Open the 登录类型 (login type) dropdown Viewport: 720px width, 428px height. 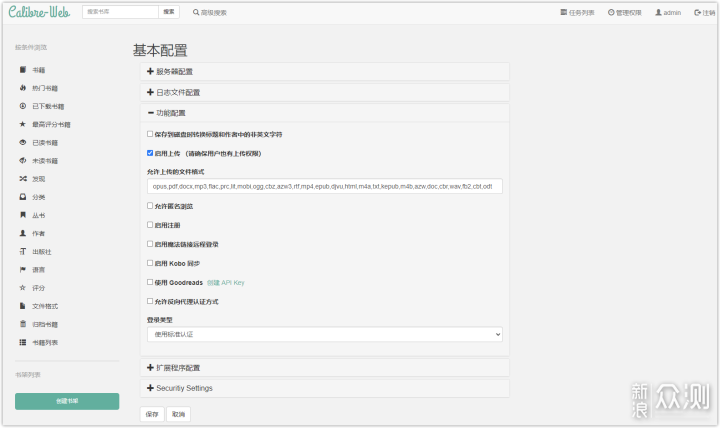pyautogui.click(x=324, y=334)
